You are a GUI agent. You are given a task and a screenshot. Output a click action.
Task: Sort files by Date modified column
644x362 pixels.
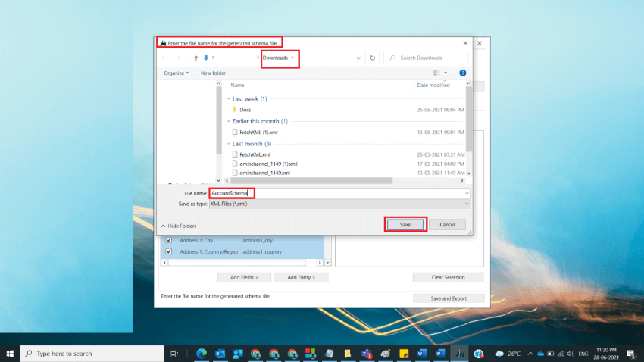coord(433,86)
